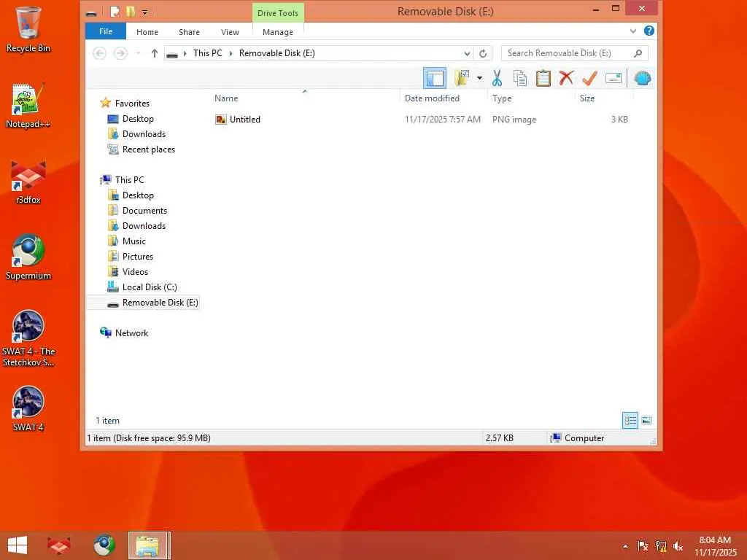Click the clipboard Paste icon
747x560 pixels.
tap(543, 78)
